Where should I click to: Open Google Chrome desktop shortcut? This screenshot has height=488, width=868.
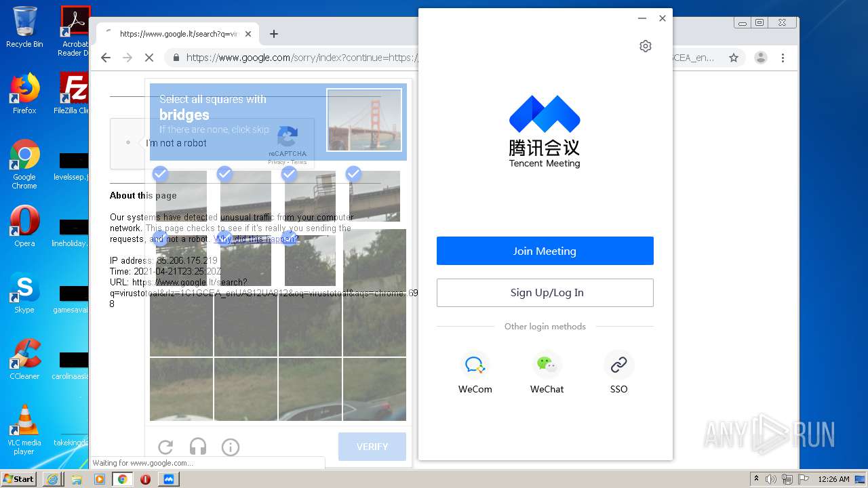click(x=24, y=165)
